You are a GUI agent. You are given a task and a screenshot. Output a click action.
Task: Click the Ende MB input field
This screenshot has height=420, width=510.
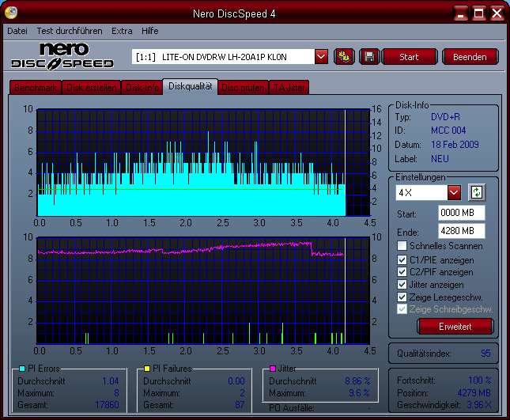pos(461,231)
